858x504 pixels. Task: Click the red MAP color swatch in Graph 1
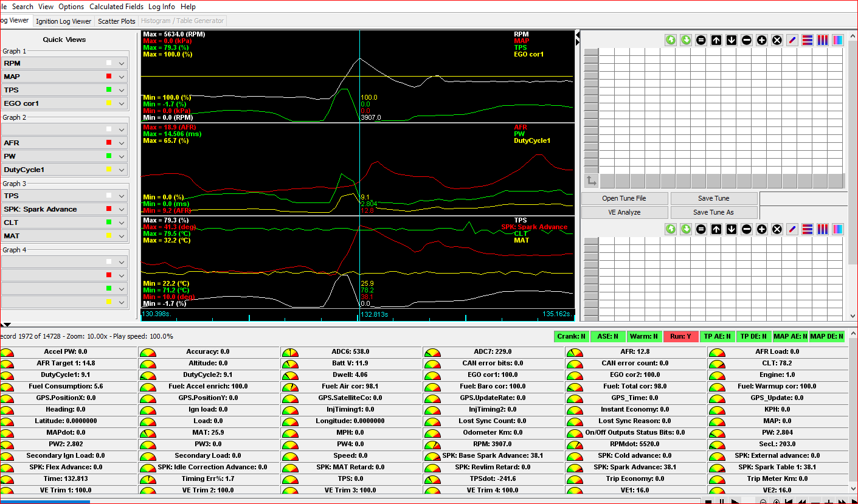click(108, 77)
